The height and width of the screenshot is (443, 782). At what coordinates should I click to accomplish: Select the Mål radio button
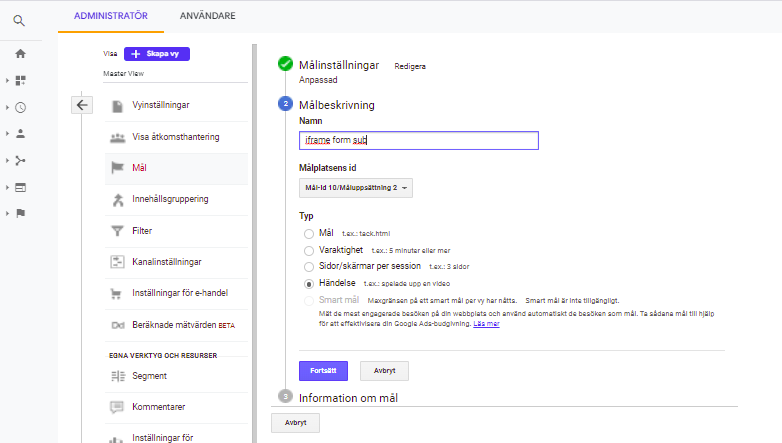pyautogui.click(x=309, y=232)
